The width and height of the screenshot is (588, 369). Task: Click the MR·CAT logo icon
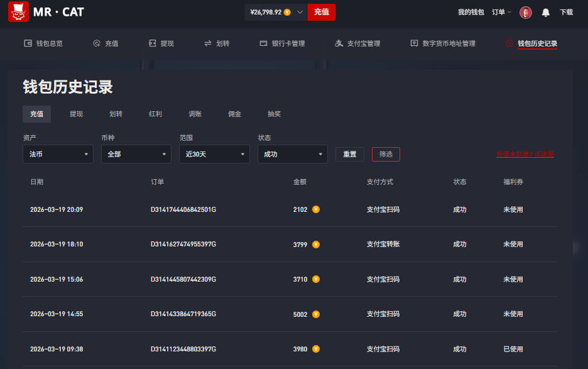coord(18,12)
